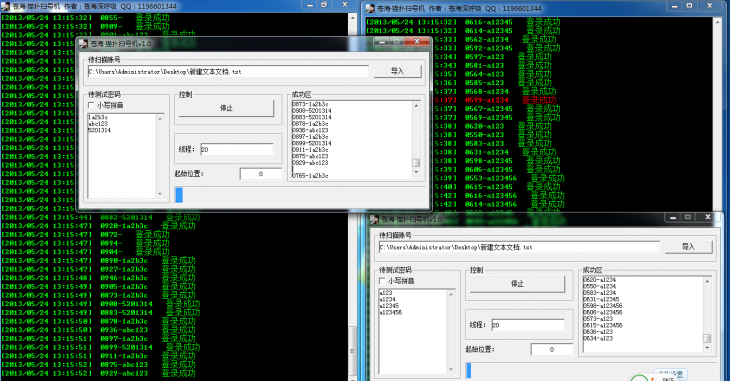Click the down arrow of the upper dialog's 成功区 list scrollbar
The width and height of the screenshot is (730, 381).
[x=416, y=172]
